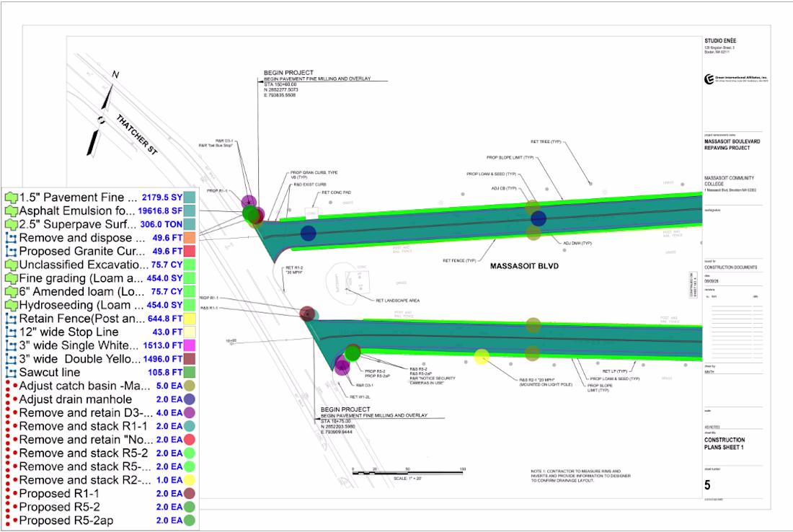This screenshot has width=793, height=532.
Task: Click the "CONSTRUCTION PLANS SHEET 1" title block text
Action: (725, 443)
